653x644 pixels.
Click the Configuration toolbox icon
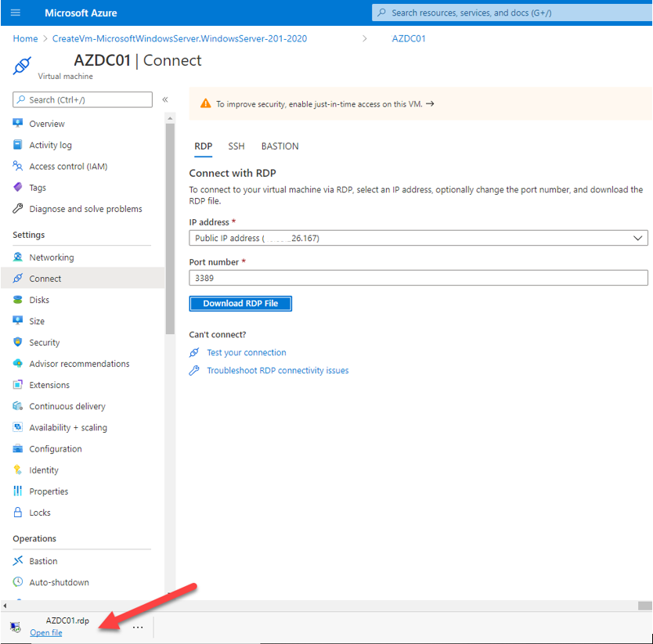17,448
